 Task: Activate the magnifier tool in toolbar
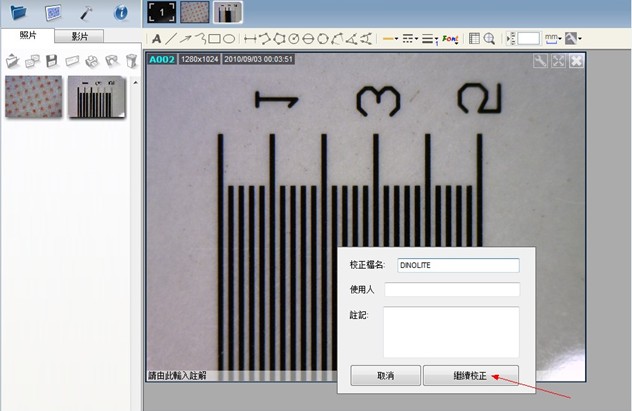(x=490, y=39)
